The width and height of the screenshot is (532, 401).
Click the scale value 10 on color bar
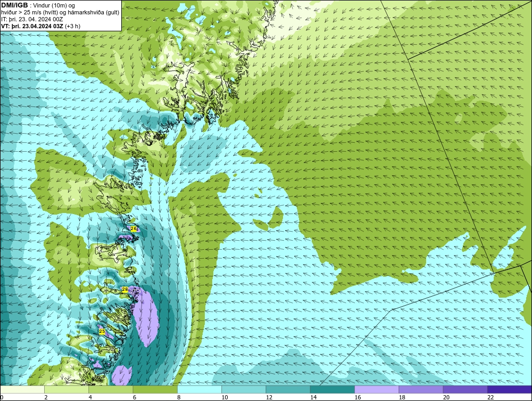point(225,397)
